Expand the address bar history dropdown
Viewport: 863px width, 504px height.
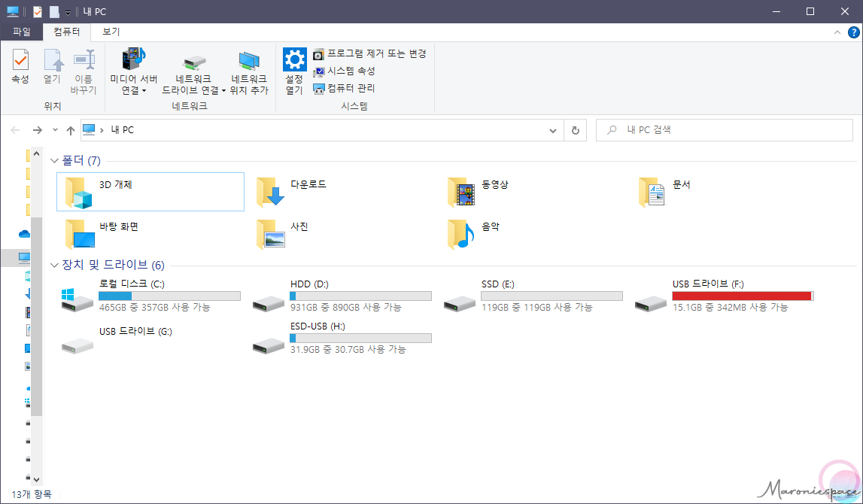[552, 131]
